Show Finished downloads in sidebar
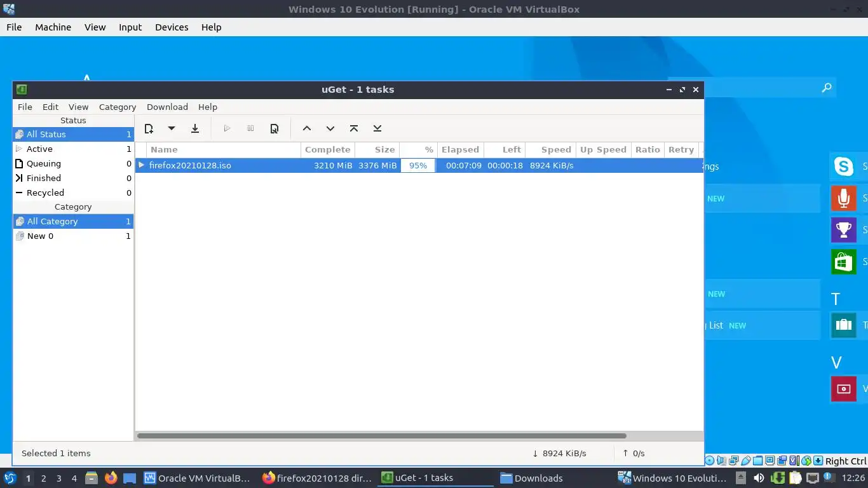 click(73, 178)
